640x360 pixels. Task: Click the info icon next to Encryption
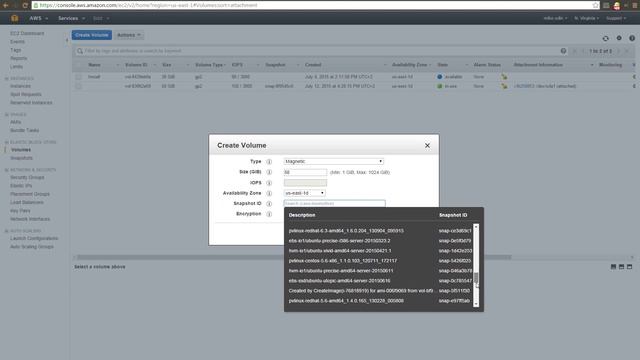tap(269, 214)
